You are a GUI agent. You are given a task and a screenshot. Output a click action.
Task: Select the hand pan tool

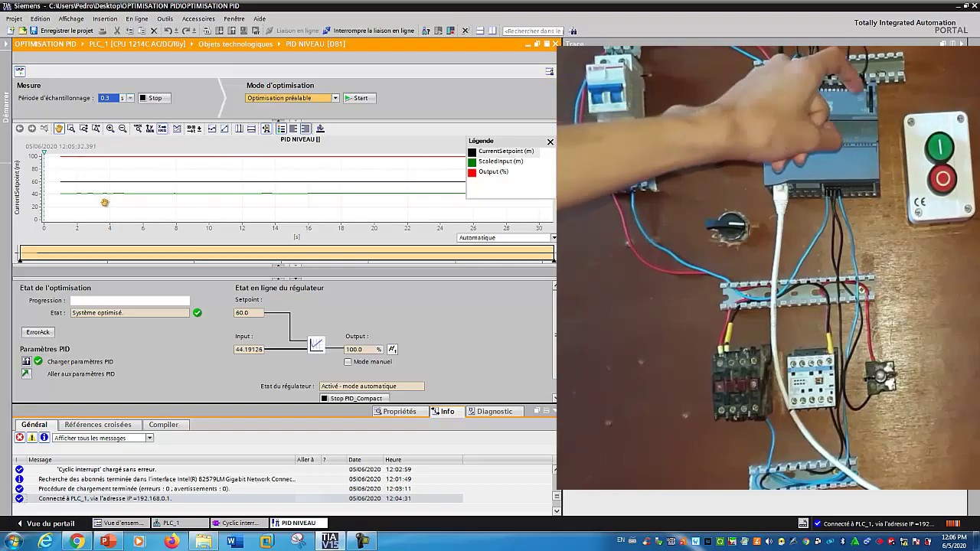click(58, 129)
